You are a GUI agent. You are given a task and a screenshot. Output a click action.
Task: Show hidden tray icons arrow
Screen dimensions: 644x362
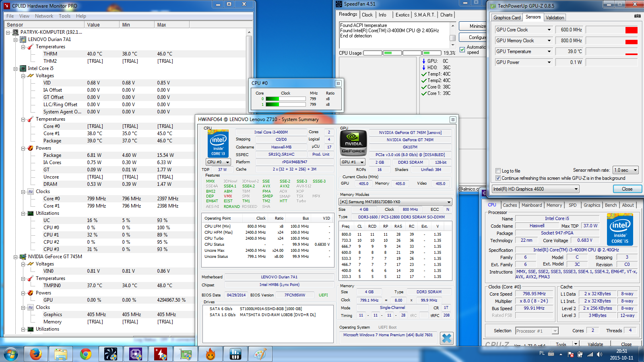[561, 354]
